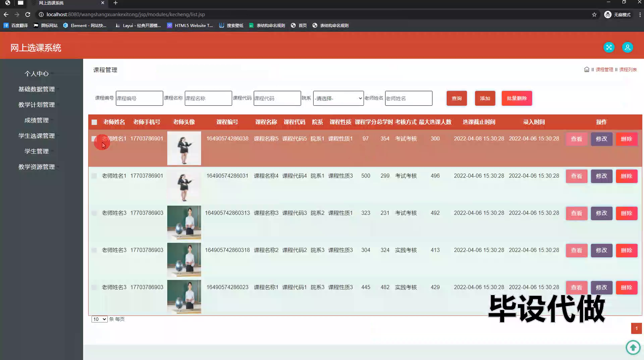This screenshot has width=644, height=360.
Task: Reload the page with the refresh icon
Action: click(x=28, y=14)
